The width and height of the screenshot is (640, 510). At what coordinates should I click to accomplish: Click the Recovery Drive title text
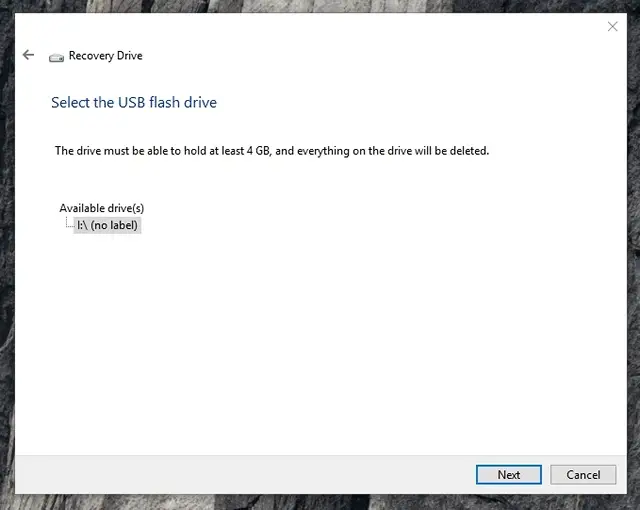coord(105,56)
